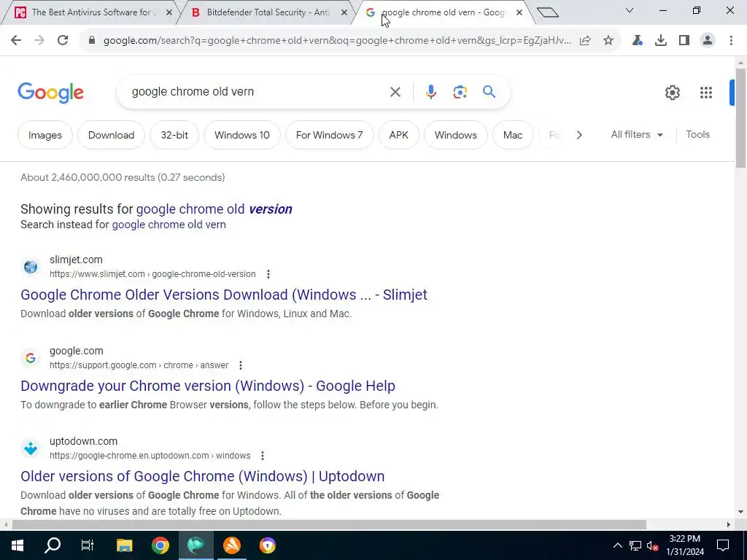This screenshot has height=560, width=747.
Task: Open taskbar search
Action: 53,545
